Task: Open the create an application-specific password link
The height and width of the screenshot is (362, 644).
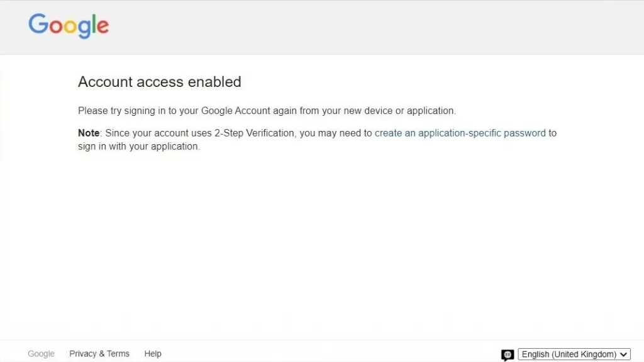Action: [460, 133]
